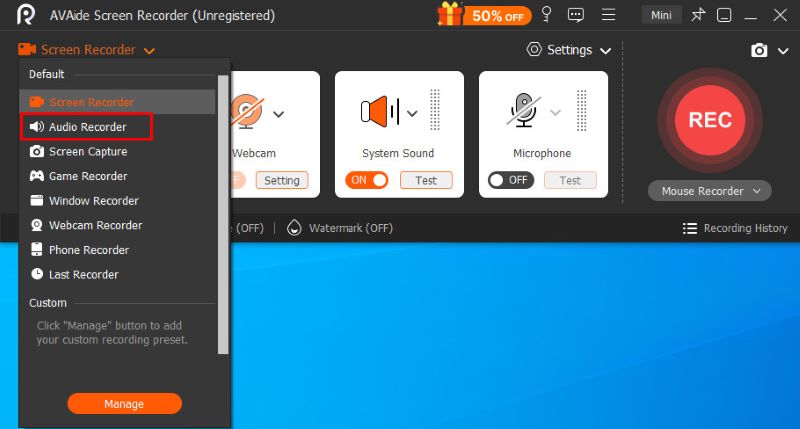Screen dimensions: 800x429
Task: Turn on the Microphone toggle
Action: [x=511, y=180]
